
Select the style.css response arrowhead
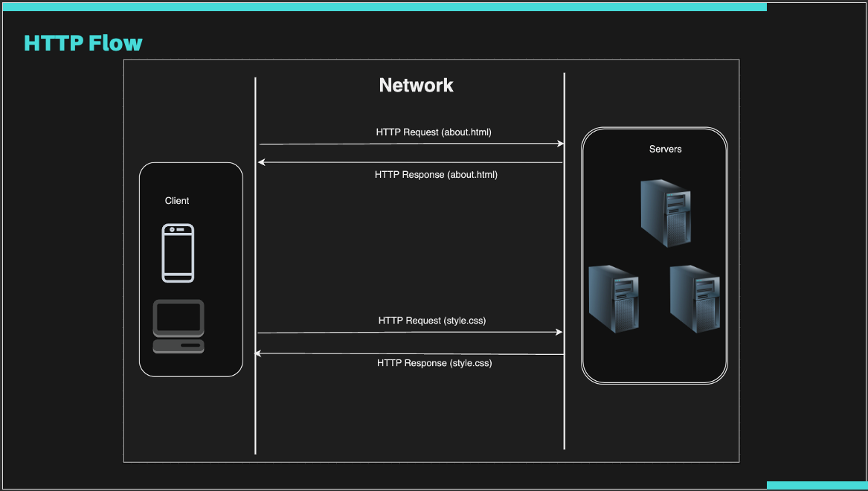(x=260, y=354)
